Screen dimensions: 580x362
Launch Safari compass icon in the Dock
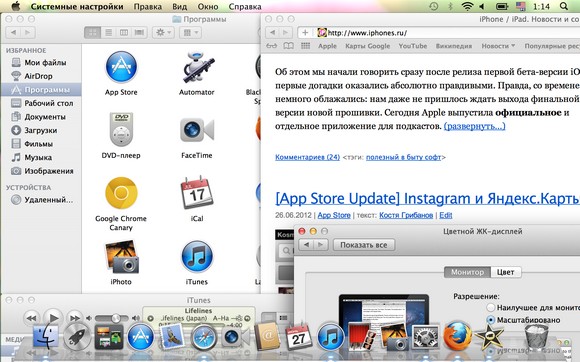click(x=203, y=337)
